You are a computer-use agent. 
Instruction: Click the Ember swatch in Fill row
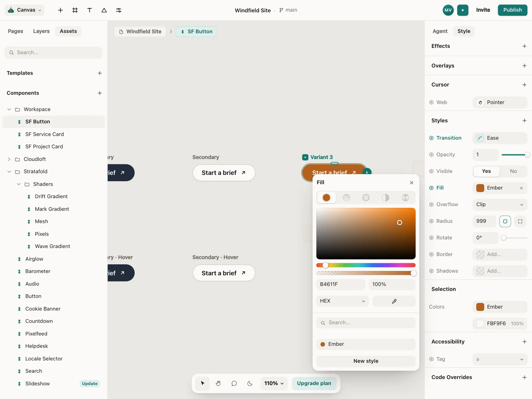click(480, 188)
